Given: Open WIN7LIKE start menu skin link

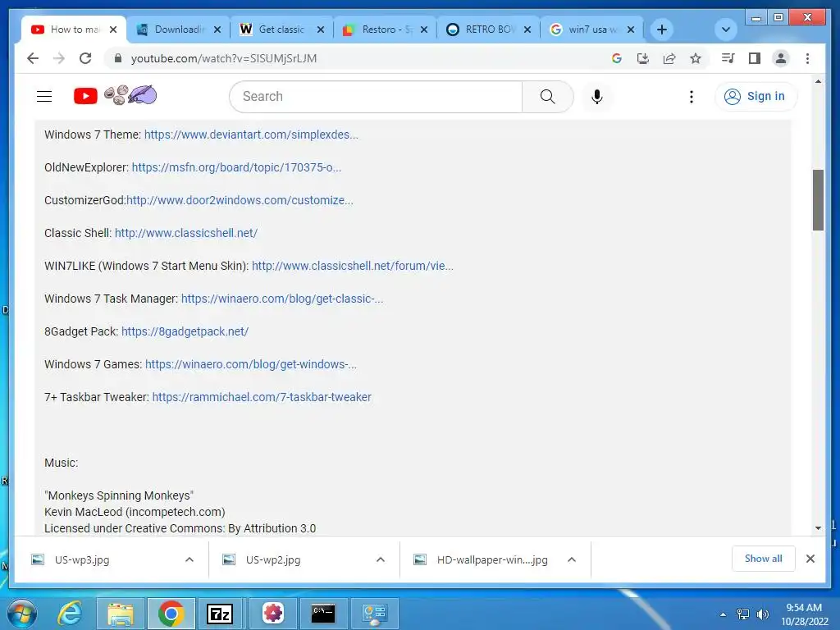Looking at the screenshot, I should [353, 266].
